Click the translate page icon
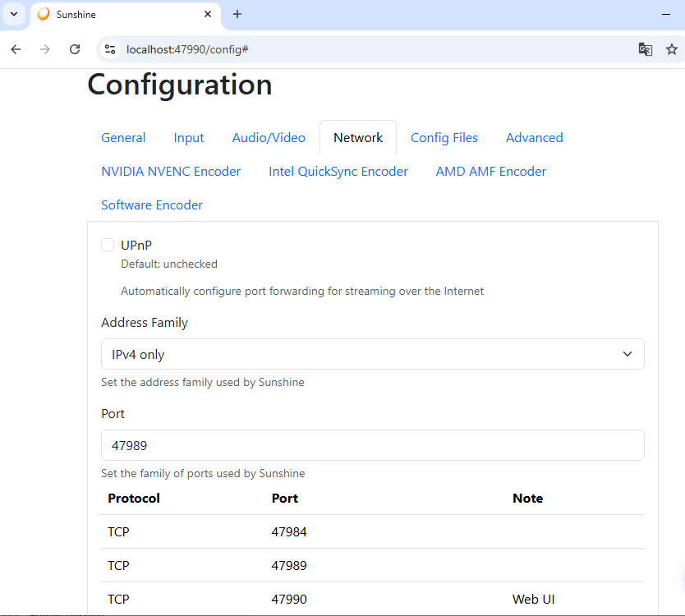685x616 pixels. [x=646, y=49]
